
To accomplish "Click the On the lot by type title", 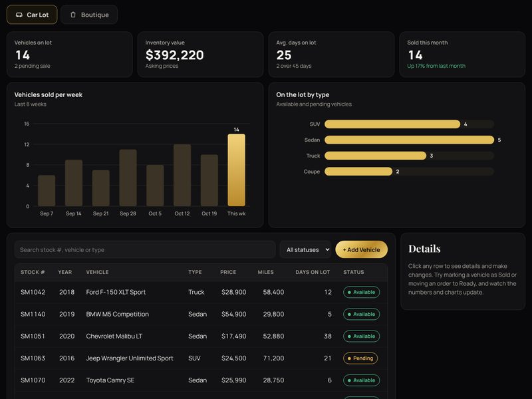I will coord(303,94).
